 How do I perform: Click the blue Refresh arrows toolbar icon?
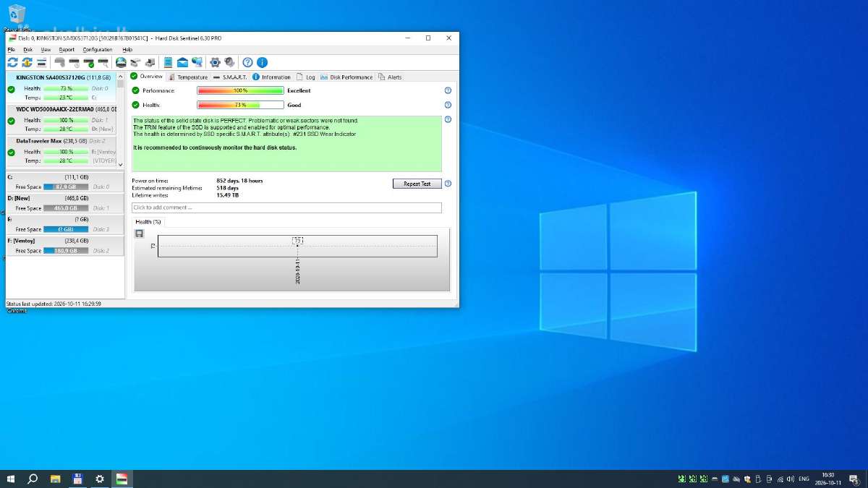(12, 62)
